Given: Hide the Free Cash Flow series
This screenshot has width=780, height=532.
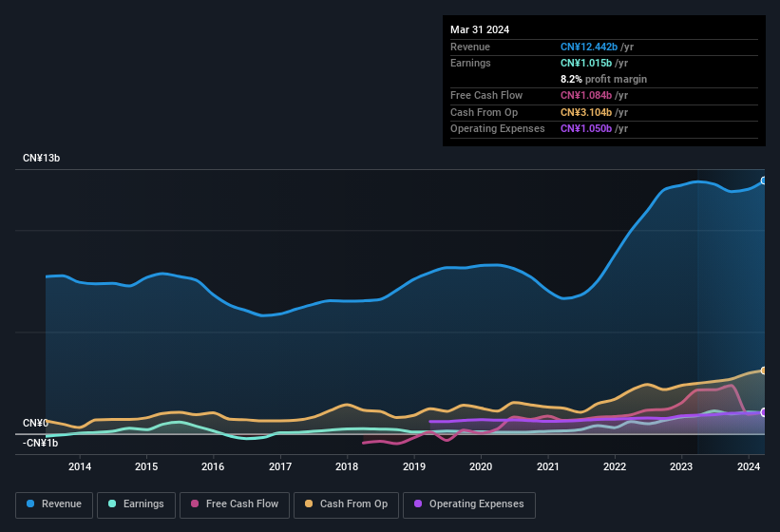Looking at the screenshot, I should (234, 504).
